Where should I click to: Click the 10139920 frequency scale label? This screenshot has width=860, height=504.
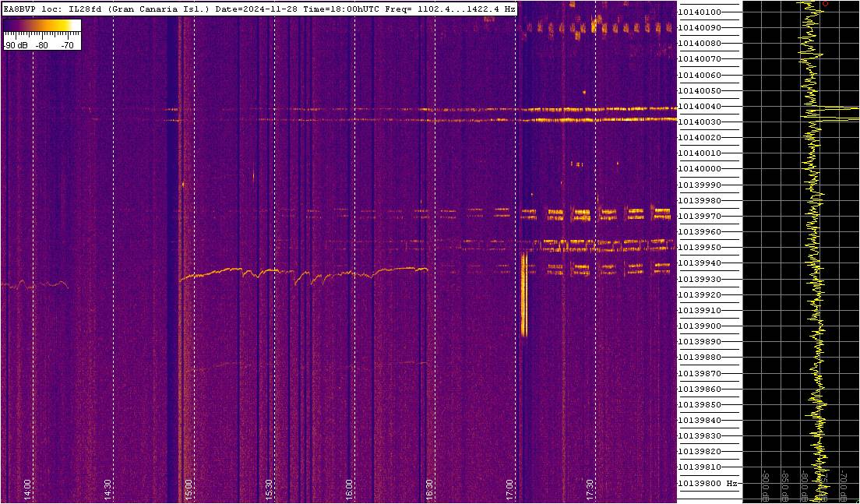(700, 294)
